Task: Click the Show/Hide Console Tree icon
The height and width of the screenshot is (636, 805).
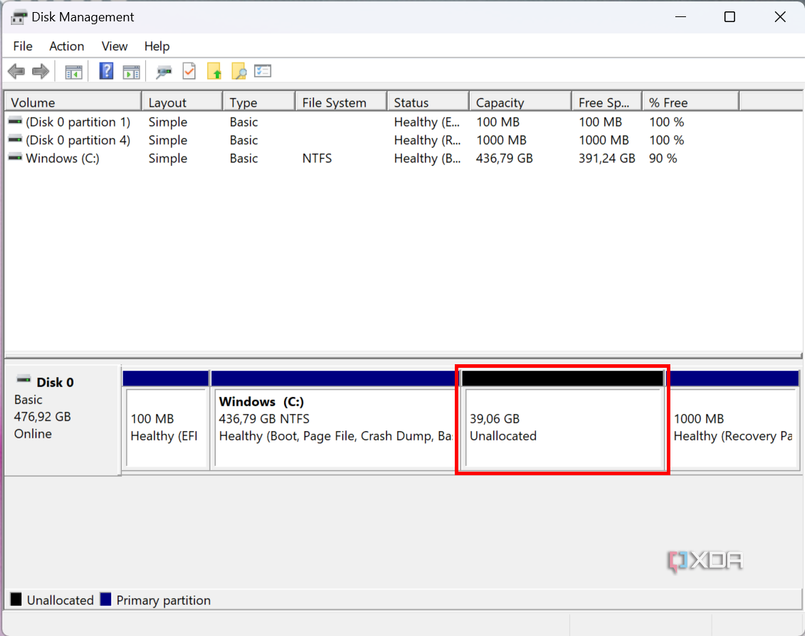Action: [x=73, y=72]
